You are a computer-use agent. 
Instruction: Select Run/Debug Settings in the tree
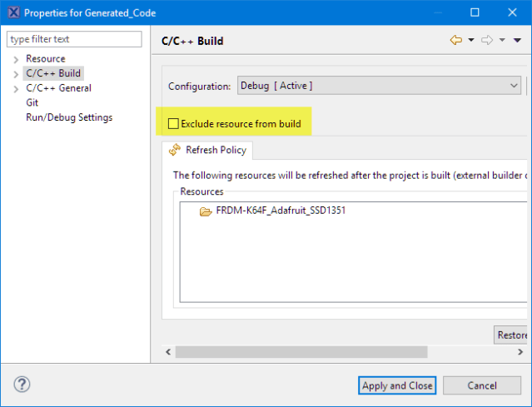coord(69,117)
